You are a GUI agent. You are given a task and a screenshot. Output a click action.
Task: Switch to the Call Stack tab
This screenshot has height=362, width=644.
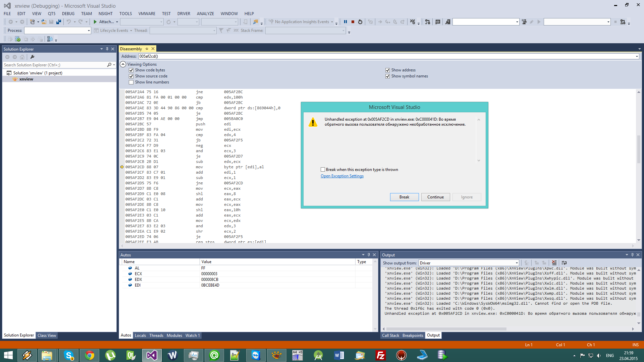pos(390,336)
